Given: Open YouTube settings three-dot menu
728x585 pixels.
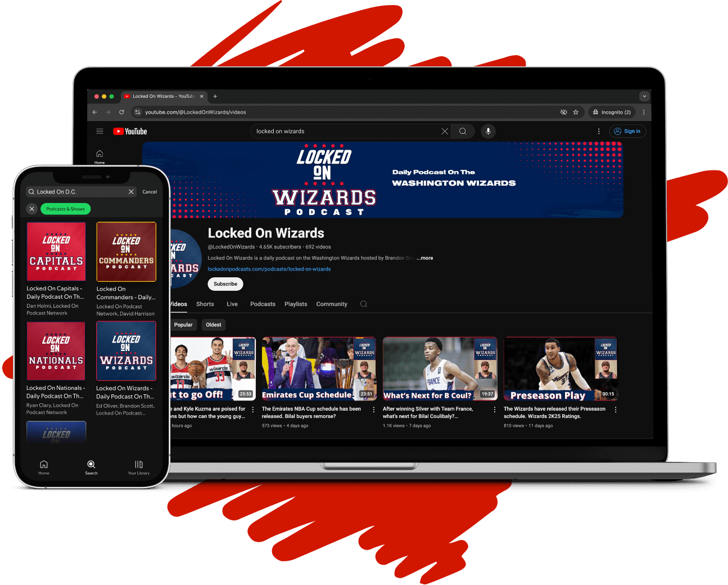Looking at the screenshot, I should tap(599, 131).
